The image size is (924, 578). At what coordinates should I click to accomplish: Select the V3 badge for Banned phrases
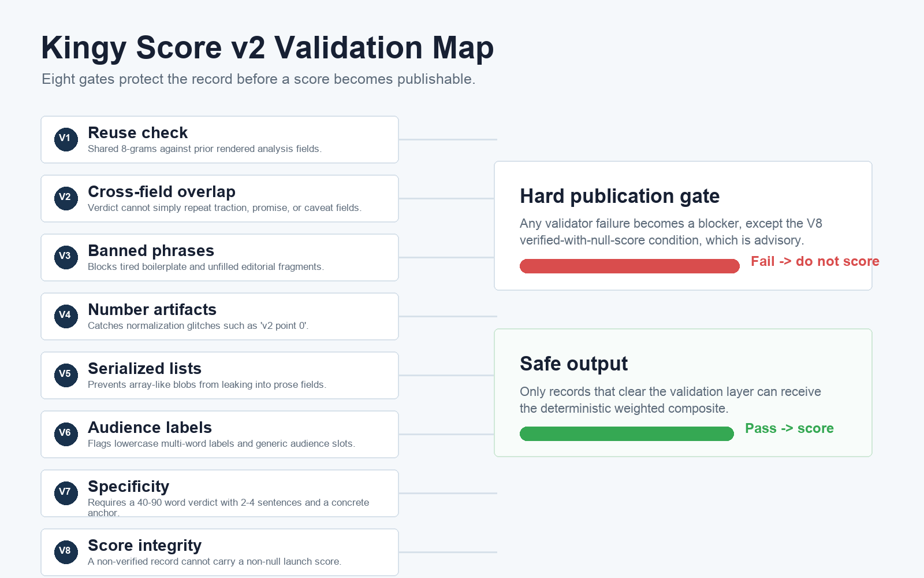click(x=66, y=257)
